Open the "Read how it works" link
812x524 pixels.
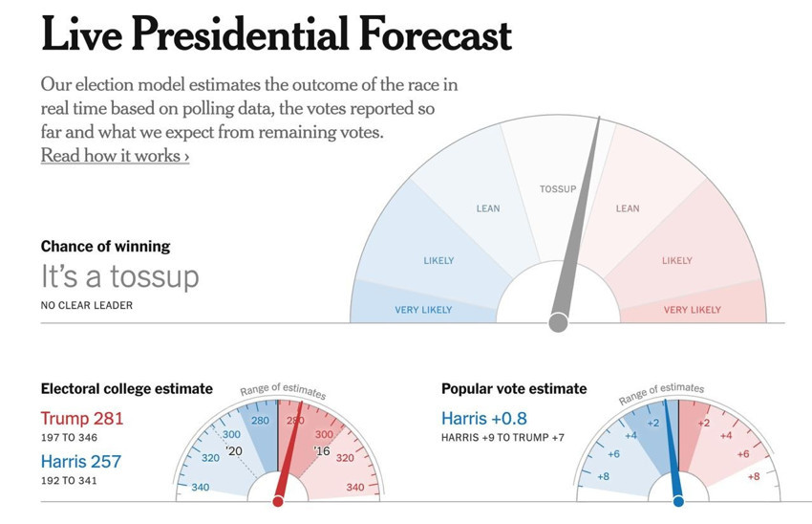[115, 155]
